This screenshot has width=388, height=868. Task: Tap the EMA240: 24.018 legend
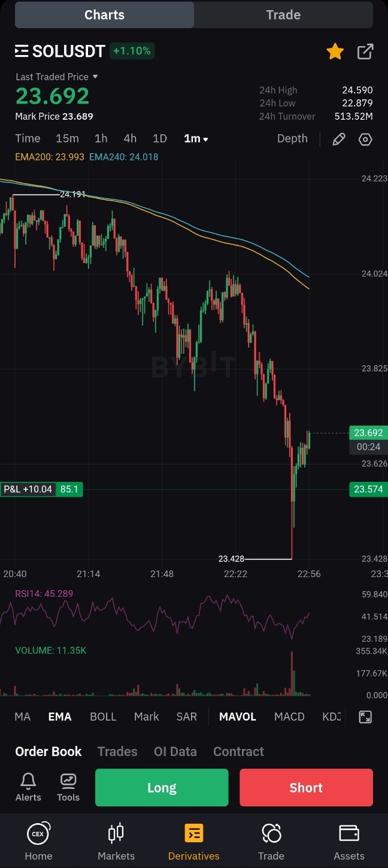124,157
